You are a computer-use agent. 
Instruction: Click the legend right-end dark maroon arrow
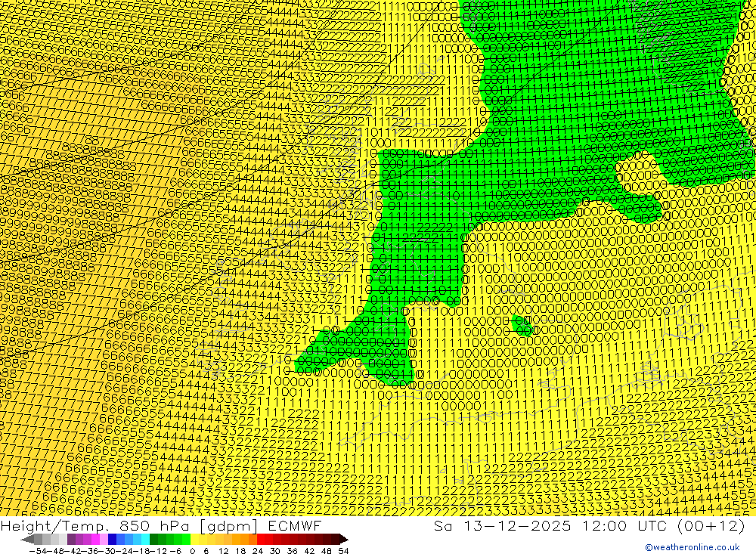coord(344,540)
